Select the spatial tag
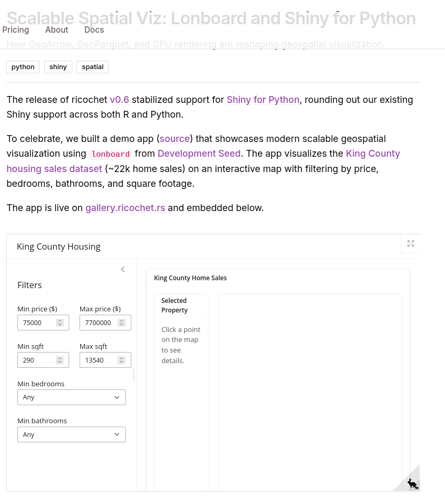Image resolution: width=445 pixels, height=504 pixels. click(x=92, y=67)
